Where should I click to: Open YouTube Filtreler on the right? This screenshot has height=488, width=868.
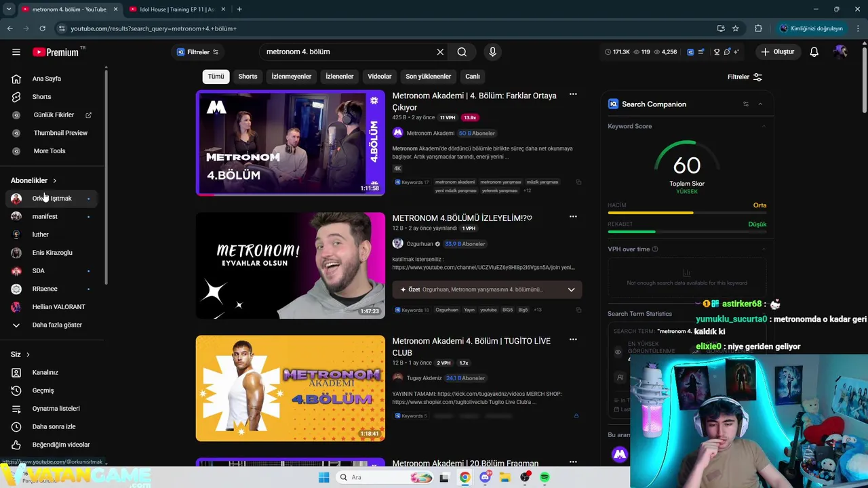coord(745,77)
